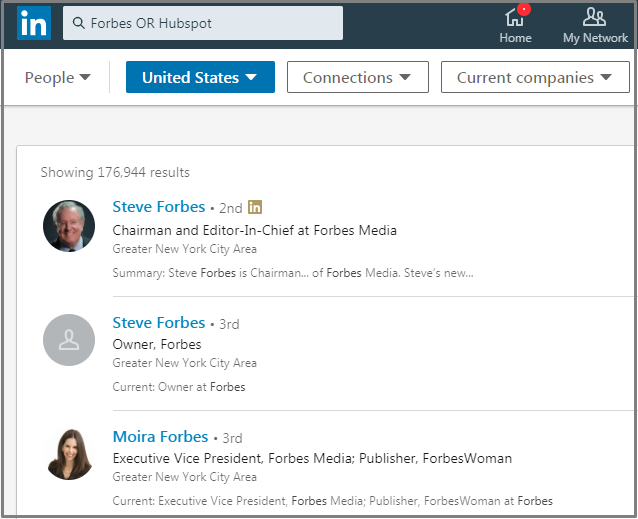This screenshot has width=638, height=519.
Task: Click the My Network navigation label
Action: coord(595,38)
